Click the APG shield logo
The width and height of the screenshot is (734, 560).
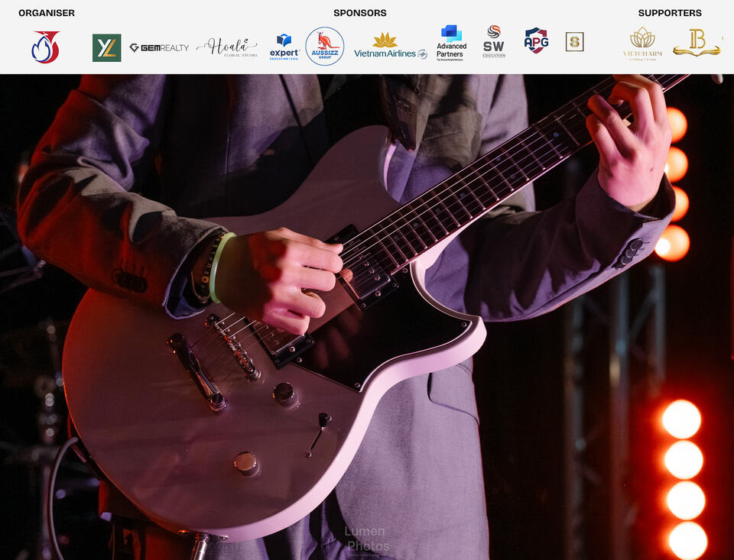click(536, 40)
